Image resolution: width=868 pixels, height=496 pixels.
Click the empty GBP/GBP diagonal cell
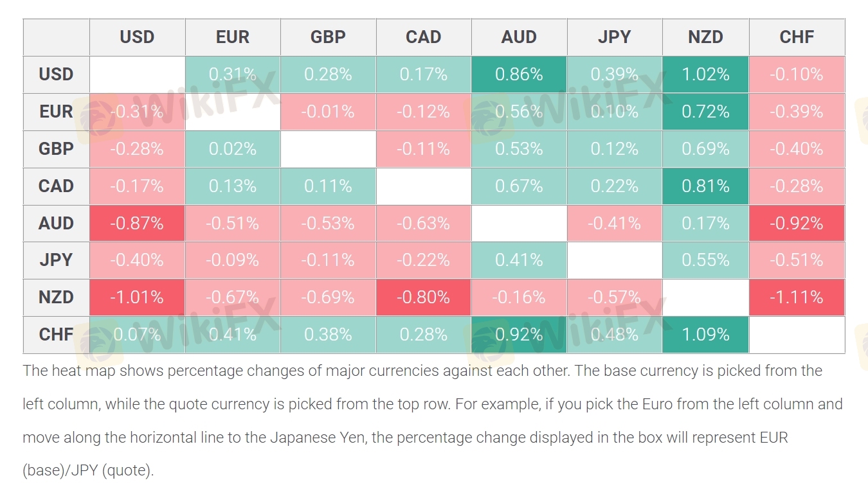coord(328,149)
